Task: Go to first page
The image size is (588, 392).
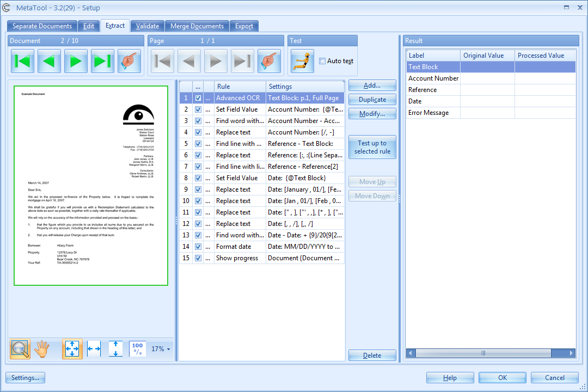Action: 162,61
